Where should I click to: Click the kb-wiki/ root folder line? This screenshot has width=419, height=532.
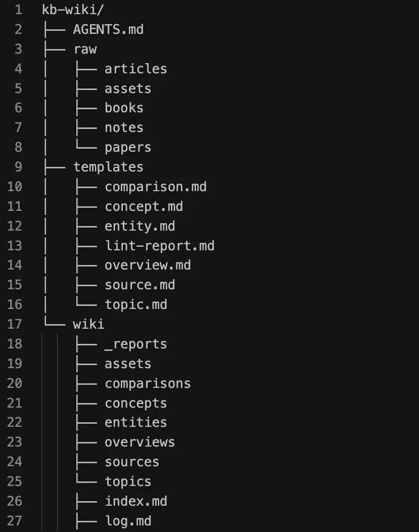pos(73,10)
